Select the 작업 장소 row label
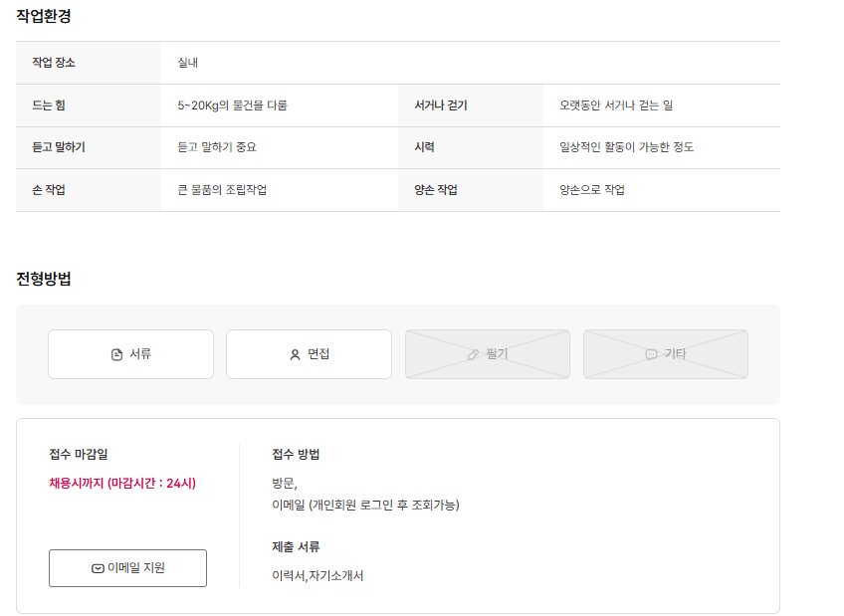This screenshot has width=844, height=616. point(54,63)
